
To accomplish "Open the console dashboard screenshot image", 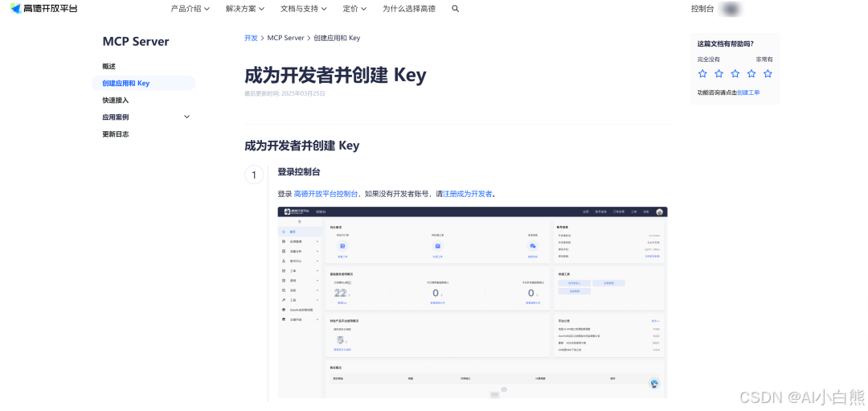I will pyautogui.click(x=473, y=303).
